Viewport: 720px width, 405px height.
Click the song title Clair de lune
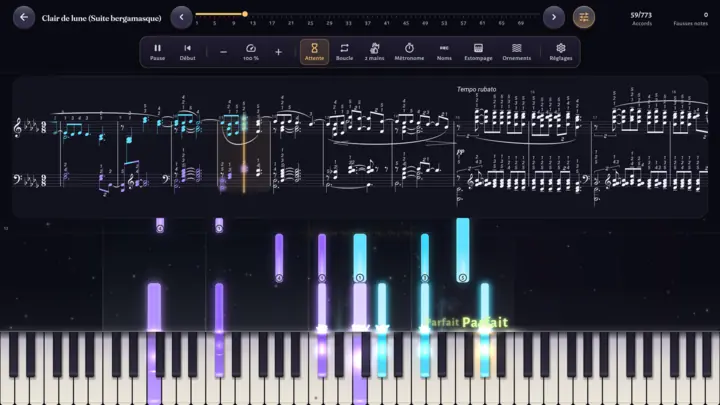[x=101, y=18]
